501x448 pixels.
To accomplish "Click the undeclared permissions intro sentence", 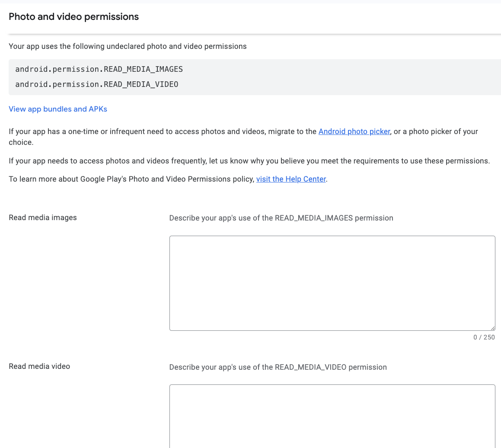I will click(x=128, y=46).
